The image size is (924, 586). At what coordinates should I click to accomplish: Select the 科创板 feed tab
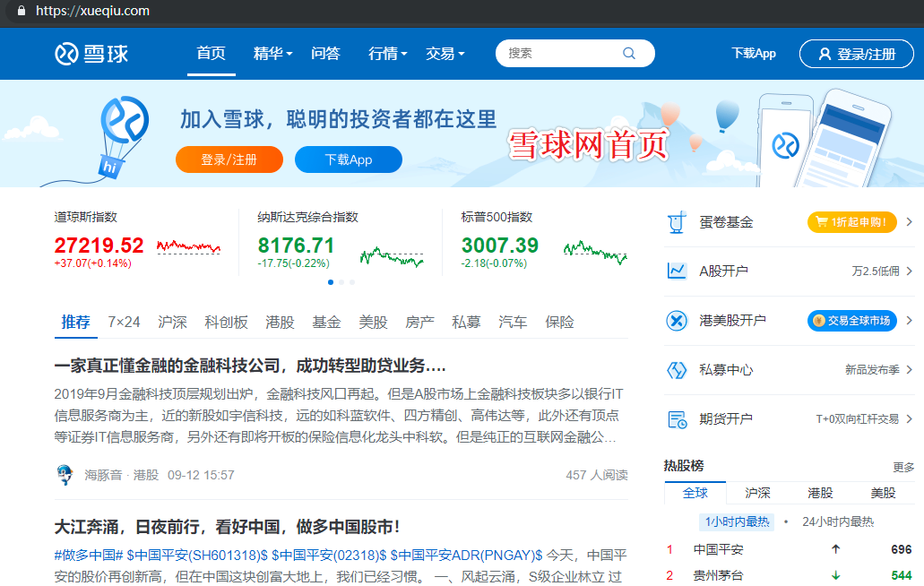[x=226, y=323]
